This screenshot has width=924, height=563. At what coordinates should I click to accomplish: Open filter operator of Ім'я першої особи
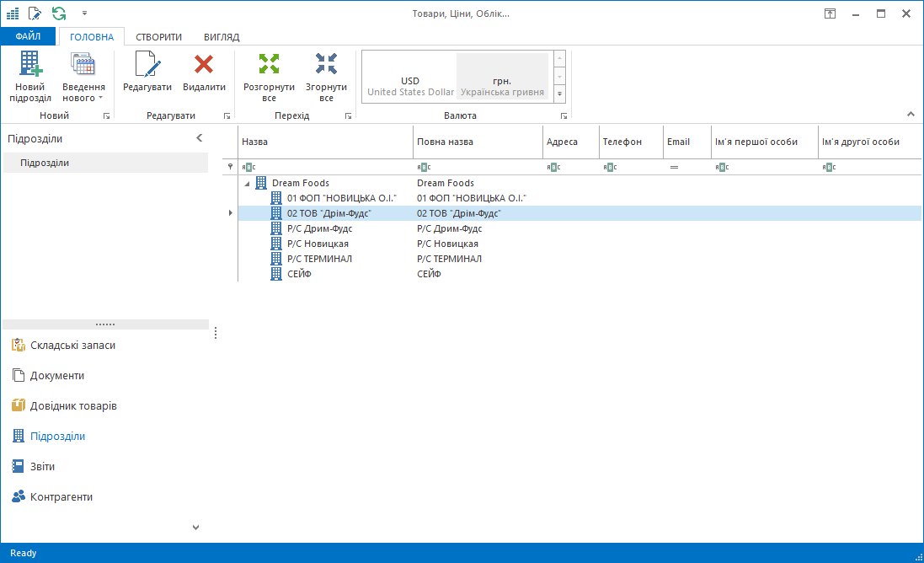point(722,168)
